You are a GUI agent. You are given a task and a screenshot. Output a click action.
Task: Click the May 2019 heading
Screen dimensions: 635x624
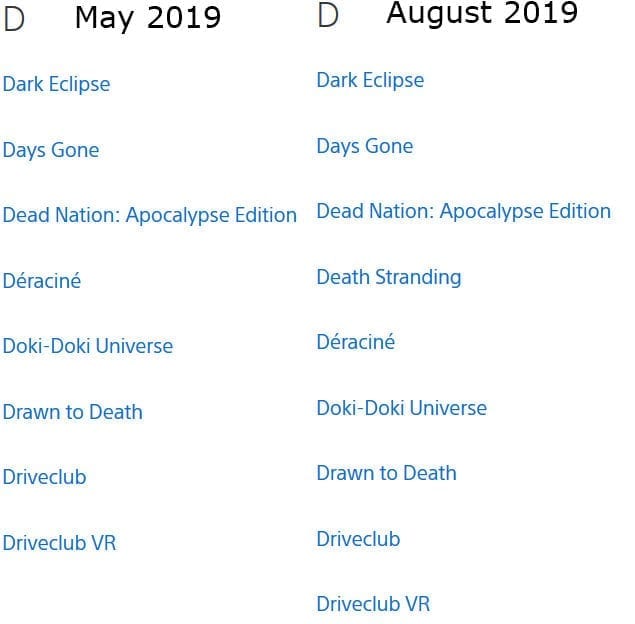click(x=148, y=18)
